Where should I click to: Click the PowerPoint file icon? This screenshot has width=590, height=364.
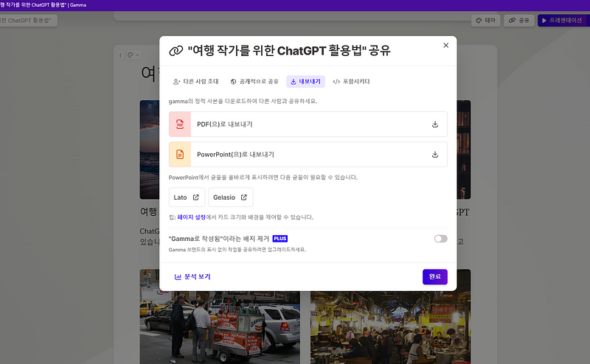[180, 154]
